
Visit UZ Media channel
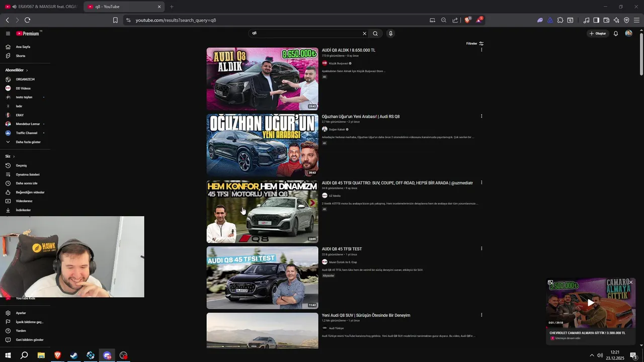click(335, 196)
